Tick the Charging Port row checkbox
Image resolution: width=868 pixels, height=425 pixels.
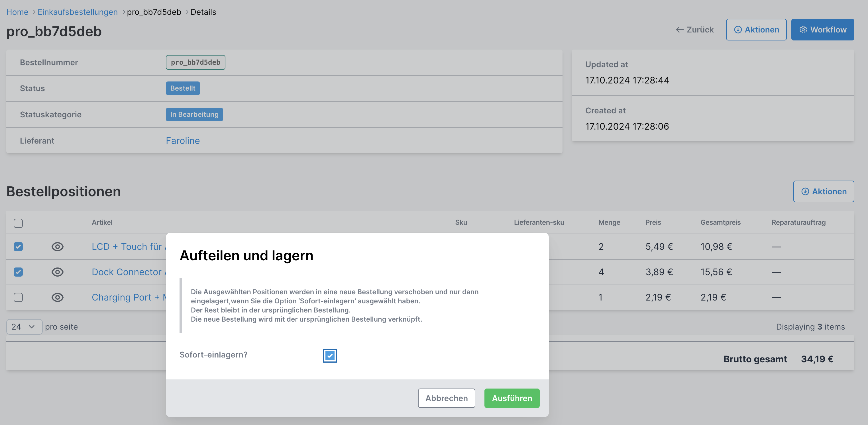point(18,297)
